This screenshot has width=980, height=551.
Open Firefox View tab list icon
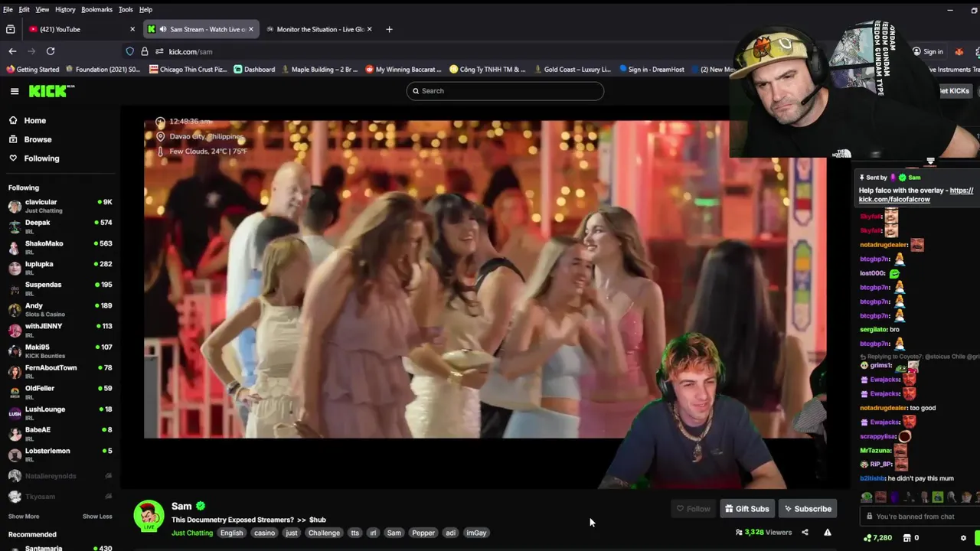coord(10,29)
